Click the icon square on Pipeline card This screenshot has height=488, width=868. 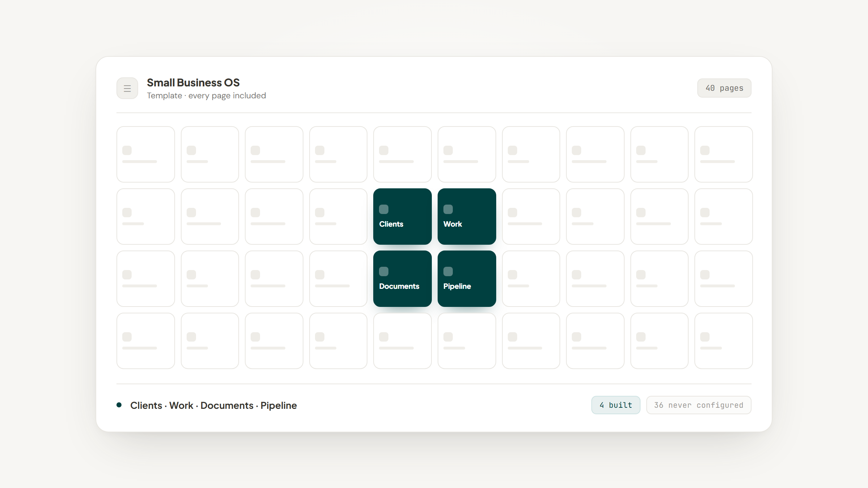pyautogui.click(x=448, y=271)
